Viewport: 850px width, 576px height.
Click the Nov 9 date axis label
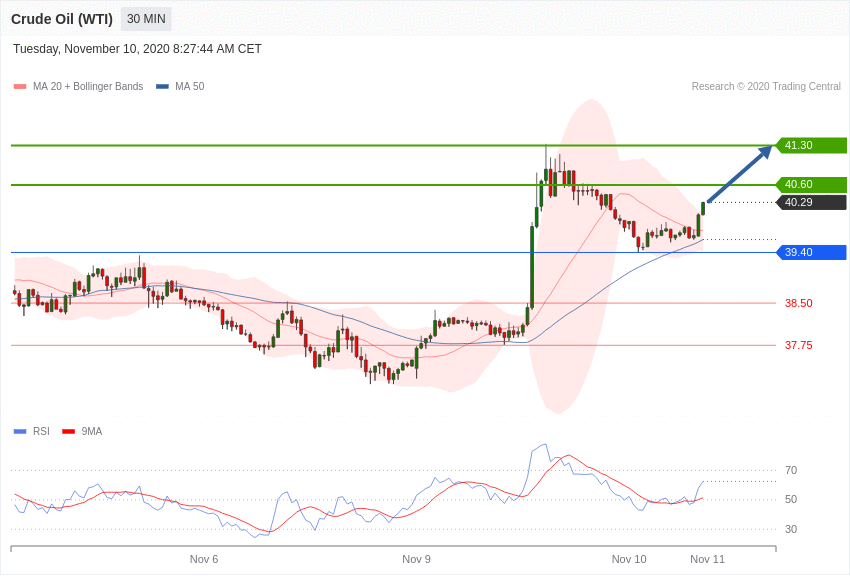tap(416, 559)
